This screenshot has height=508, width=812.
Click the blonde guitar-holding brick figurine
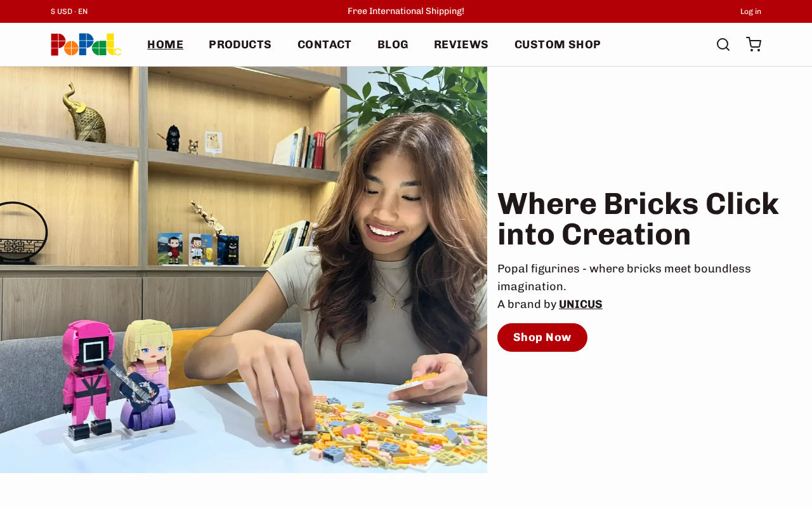coord(147,375)
